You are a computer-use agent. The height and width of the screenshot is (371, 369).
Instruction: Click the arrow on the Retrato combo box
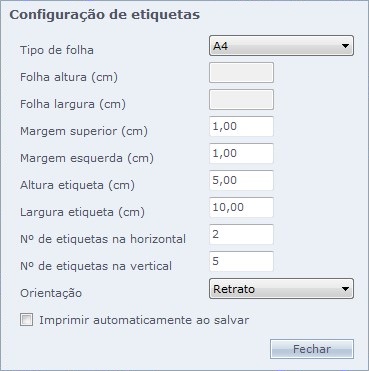tap(345, 289)
